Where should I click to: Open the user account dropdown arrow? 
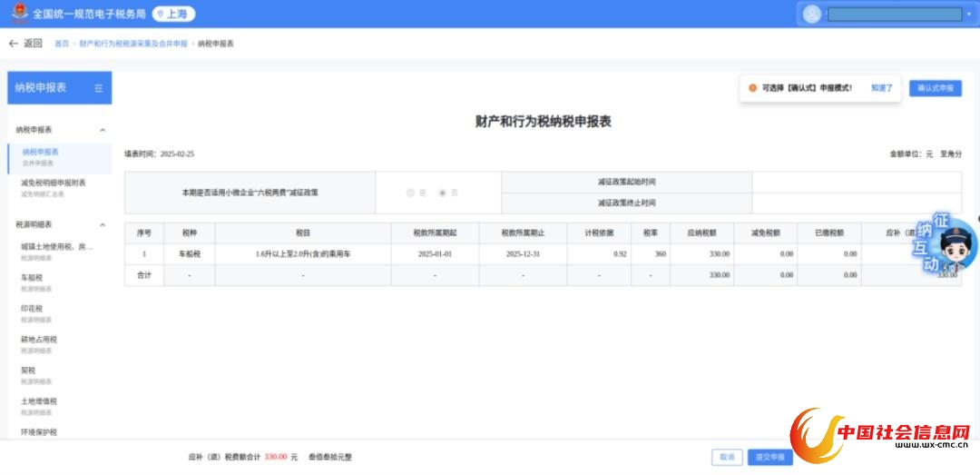967,14
